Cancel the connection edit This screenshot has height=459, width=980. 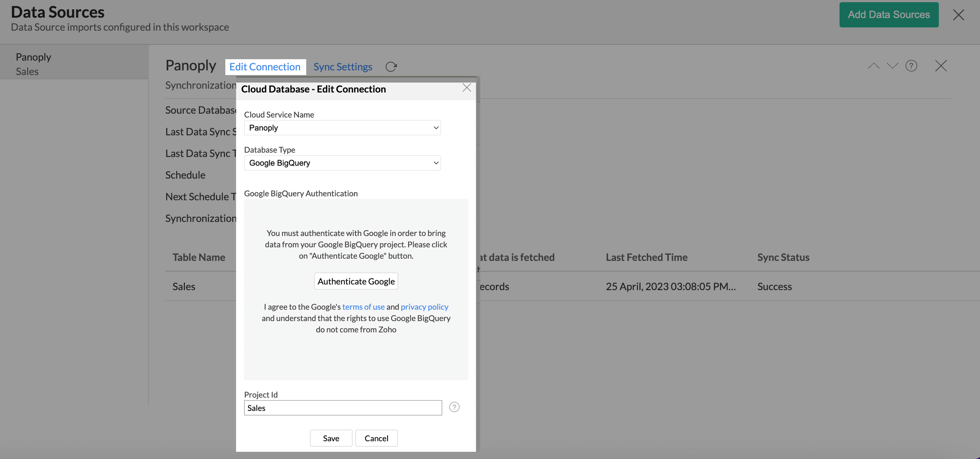[376, 438]
